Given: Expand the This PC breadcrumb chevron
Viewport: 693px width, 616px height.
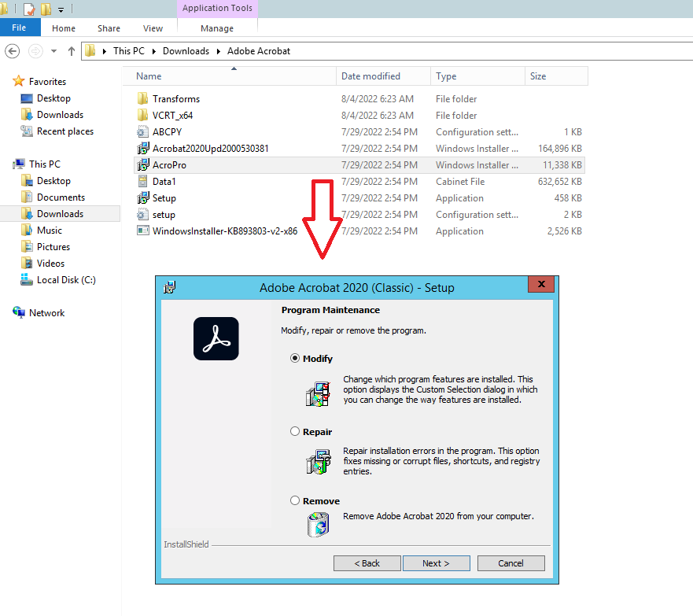Looking at the screenshot, I should (x=154, y=51).
